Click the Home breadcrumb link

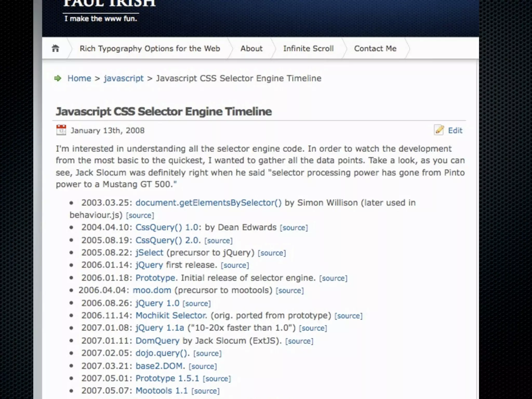79,78
